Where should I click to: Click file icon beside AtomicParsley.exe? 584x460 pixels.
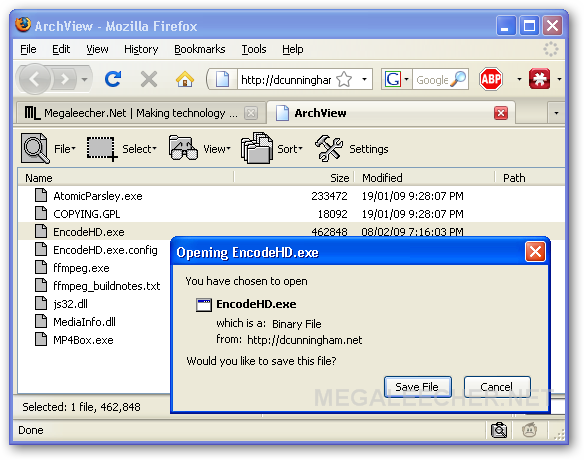coord(41,195)
